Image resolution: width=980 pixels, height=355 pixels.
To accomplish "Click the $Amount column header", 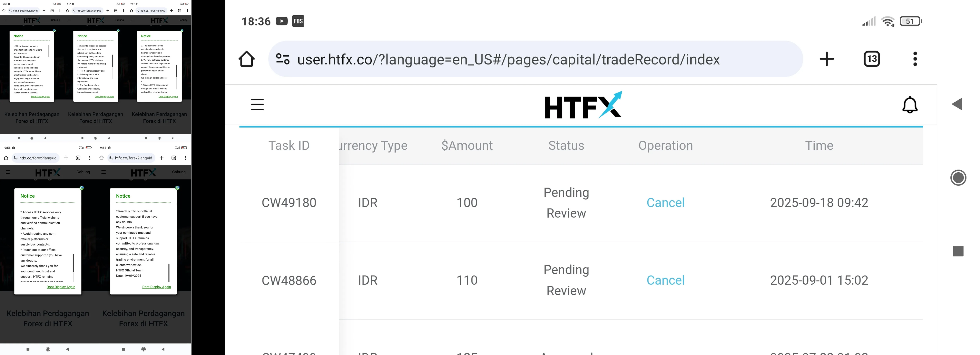I will [467, 145].
